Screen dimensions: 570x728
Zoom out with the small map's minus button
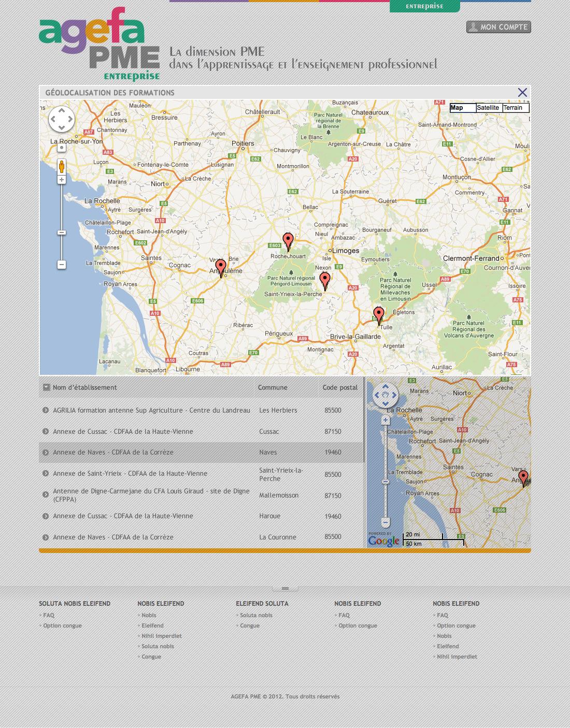386,521
